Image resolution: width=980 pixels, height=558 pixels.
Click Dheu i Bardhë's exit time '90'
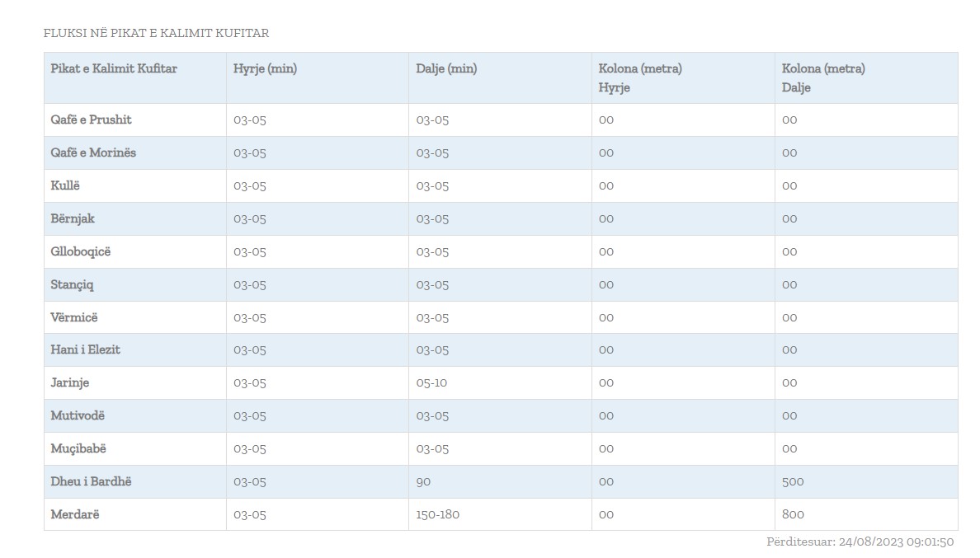(423, 482)
